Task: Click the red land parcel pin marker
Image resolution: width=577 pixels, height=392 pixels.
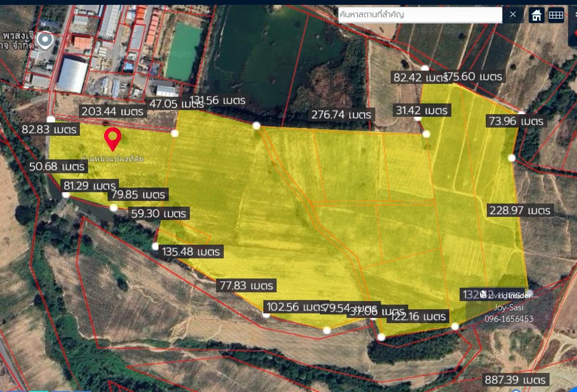Action: click(113, 139)
